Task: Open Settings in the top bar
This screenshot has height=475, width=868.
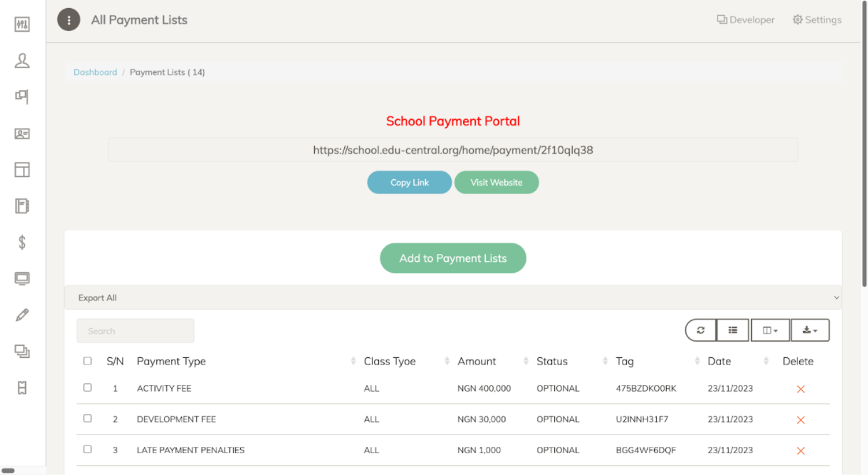Action: click(817, 20)
